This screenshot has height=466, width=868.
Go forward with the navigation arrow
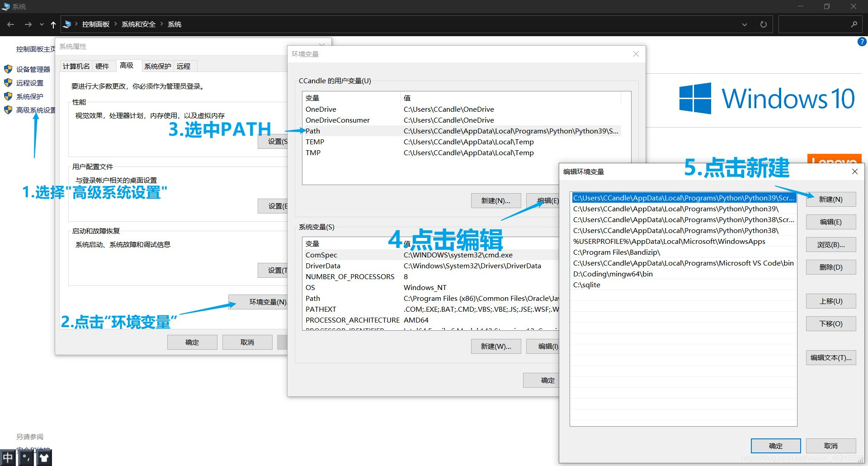point(28,24)
